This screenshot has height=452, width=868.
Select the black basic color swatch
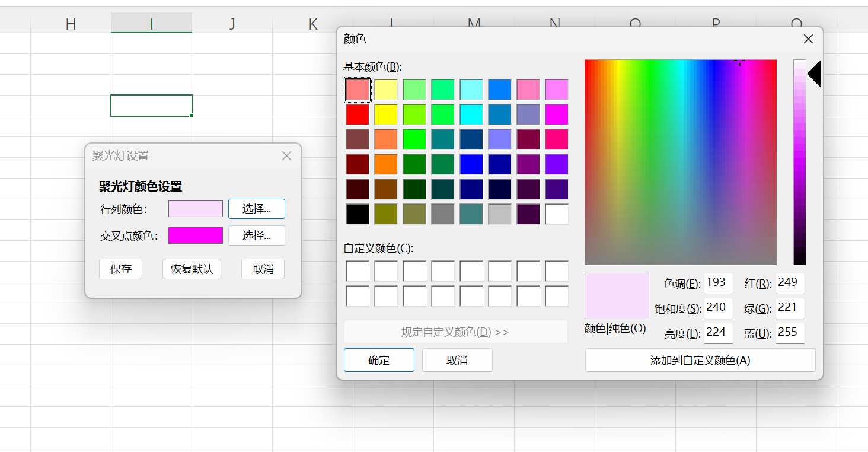[x=358, y=214]
